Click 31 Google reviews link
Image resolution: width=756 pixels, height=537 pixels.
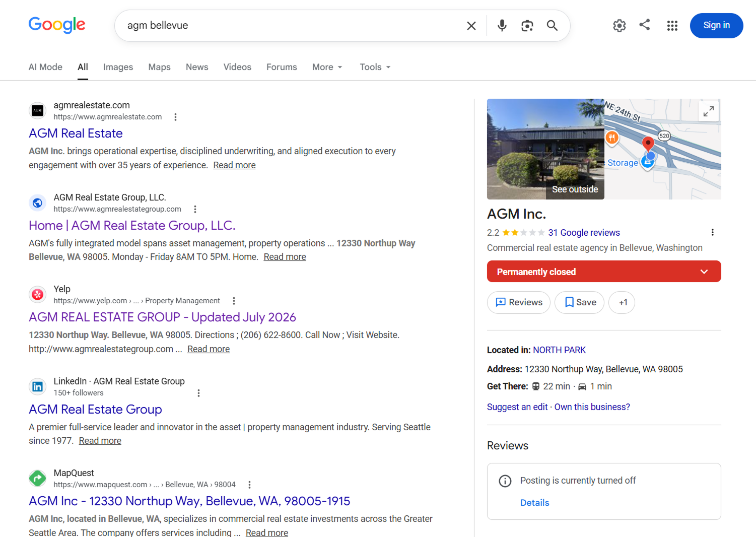coord(584,233)
